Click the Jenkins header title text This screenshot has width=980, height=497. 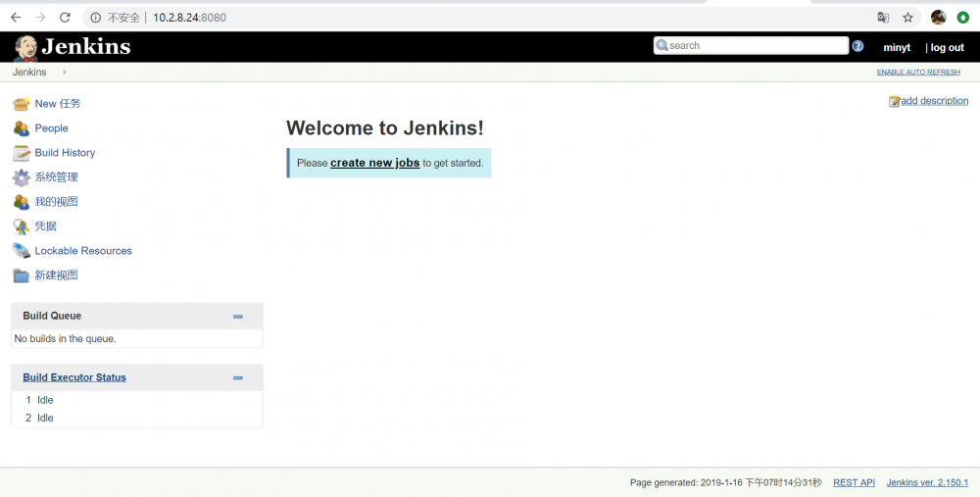86,46
